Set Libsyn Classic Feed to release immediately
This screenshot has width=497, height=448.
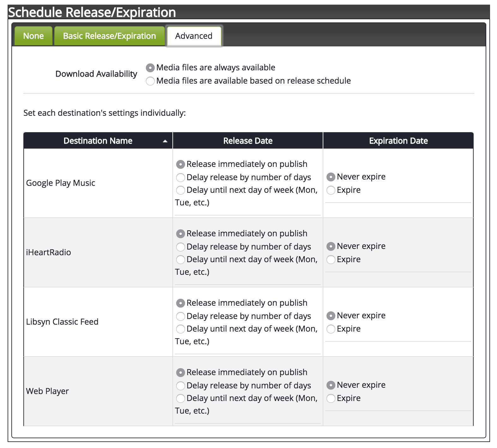(181, 303)
